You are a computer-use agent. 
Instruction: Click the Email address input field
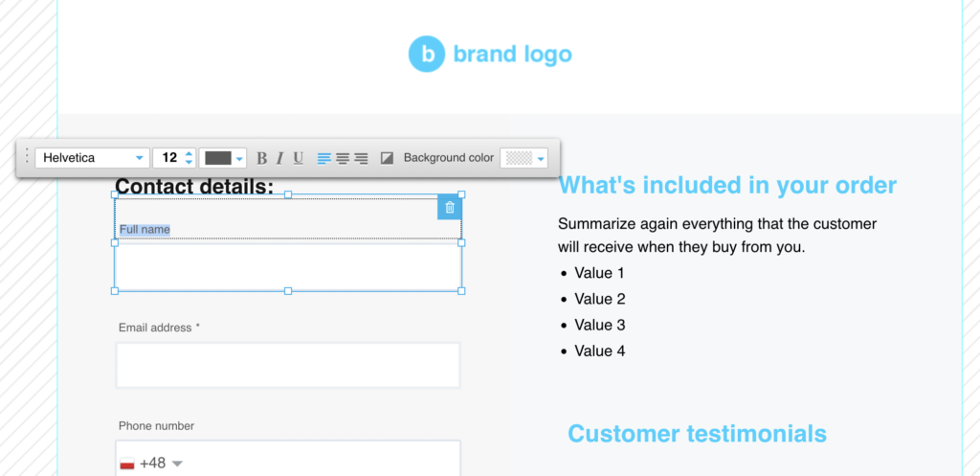288,365
